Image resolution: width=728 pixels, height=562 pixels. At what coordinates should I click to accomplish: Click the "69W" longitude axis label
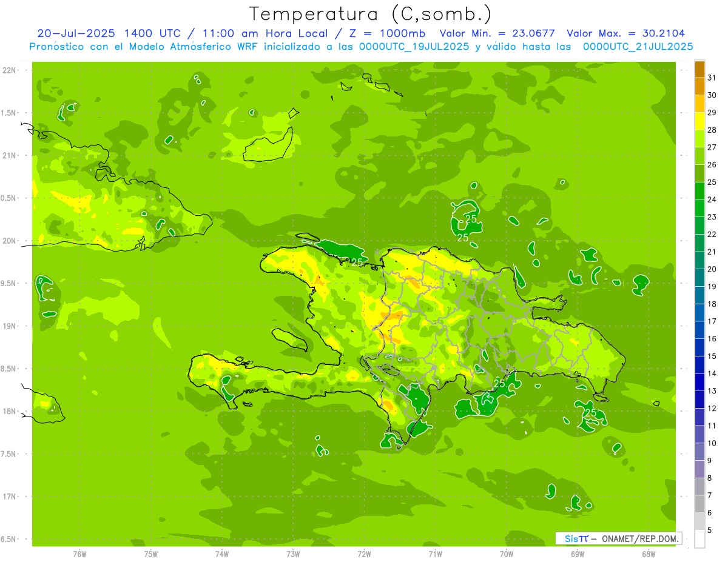point(578,554)
